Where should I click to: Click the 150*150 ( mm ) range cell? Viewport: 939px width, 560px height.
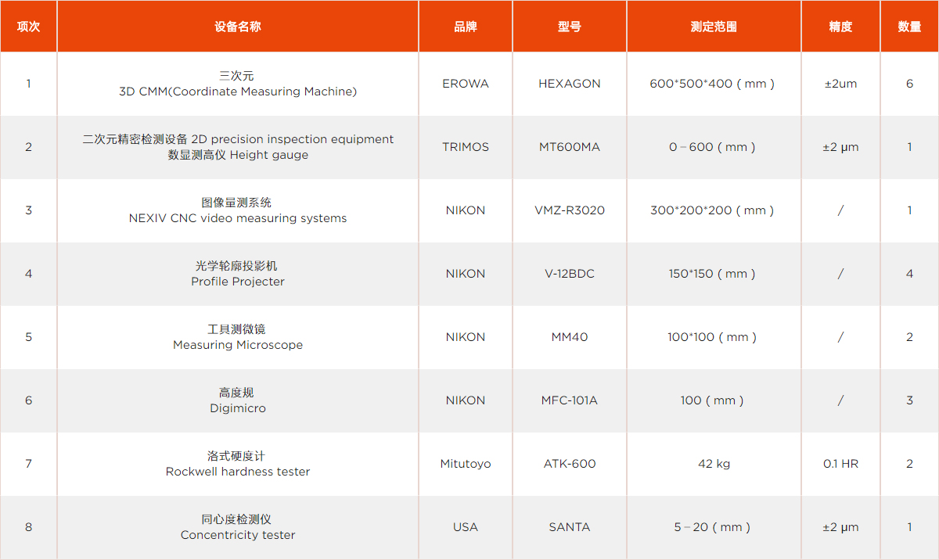(714, 274)
